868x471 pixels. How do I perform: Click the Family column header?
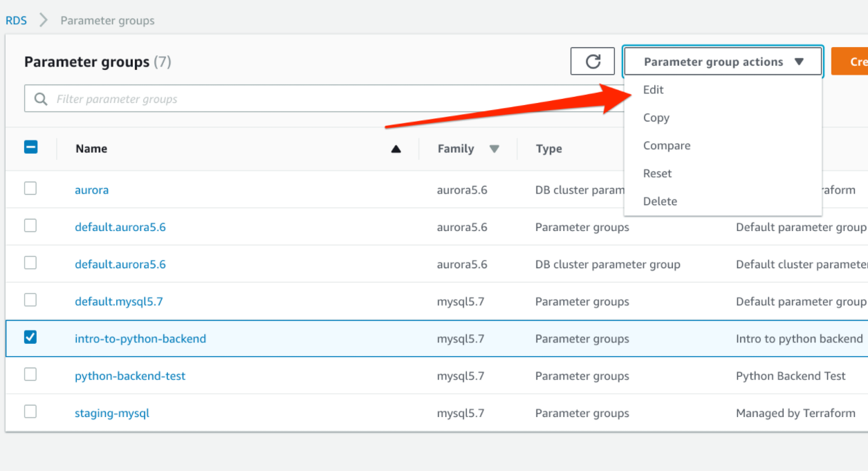456,149
